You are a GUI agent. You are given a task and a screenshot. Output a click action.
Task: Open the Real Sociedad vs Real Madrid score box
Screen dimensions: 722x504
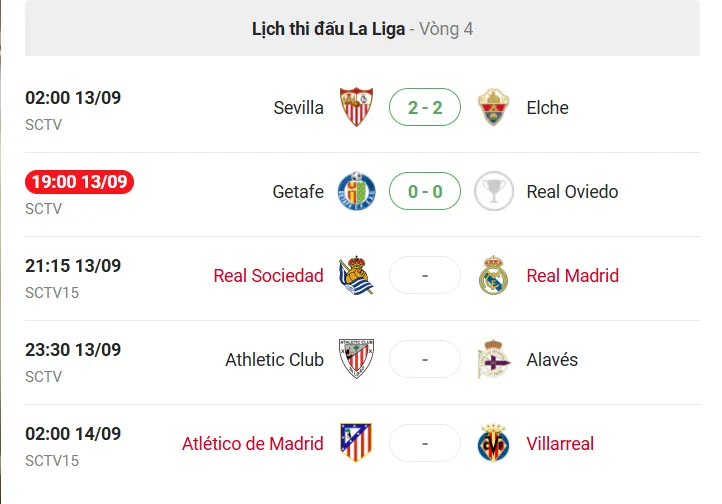[x=425, y=275]
